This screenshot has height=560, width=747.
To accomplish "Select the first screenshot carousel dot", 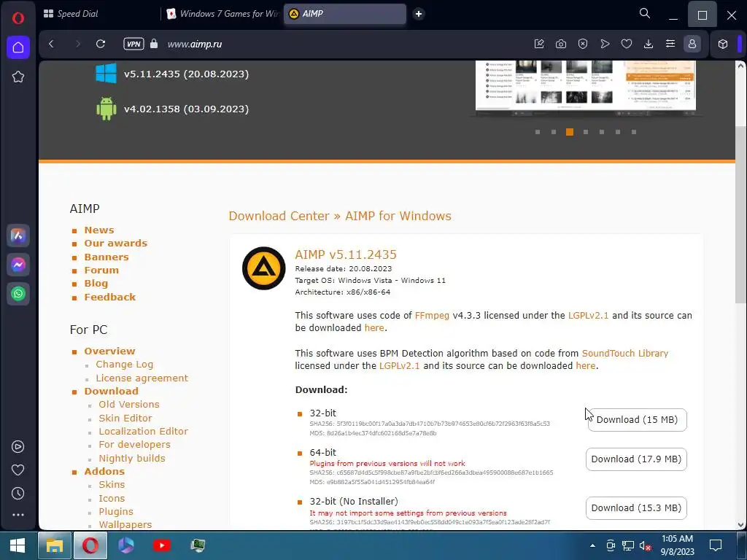I will [x=538, y=132].
